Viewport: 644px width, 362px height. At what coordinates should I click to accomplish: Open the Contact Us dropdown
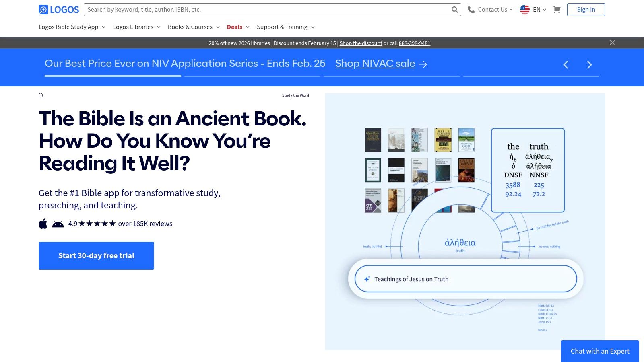[x=492, y=9]
